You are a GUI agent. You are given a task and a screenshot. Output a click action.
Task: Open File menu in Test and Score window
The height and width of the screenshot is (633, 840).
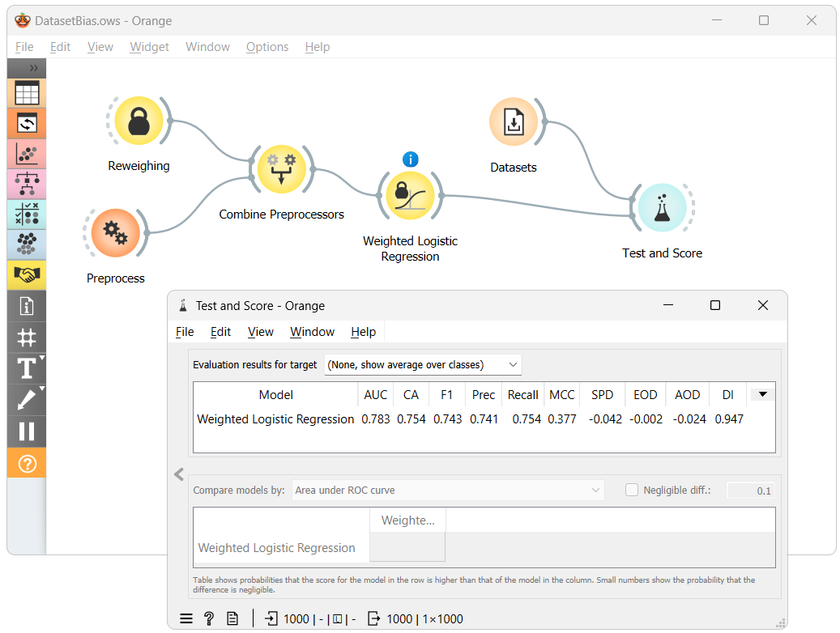(185, 332)
